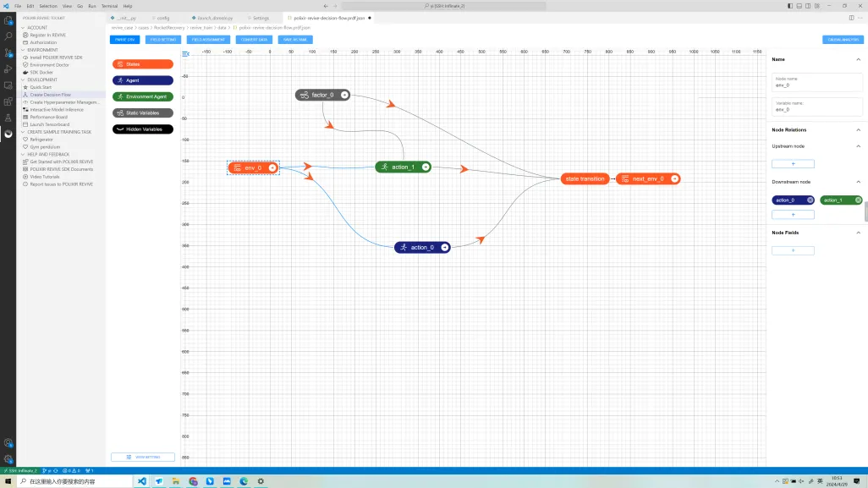Collapse the DEVELOPMENT section in the sidebar

pos(23,80)
